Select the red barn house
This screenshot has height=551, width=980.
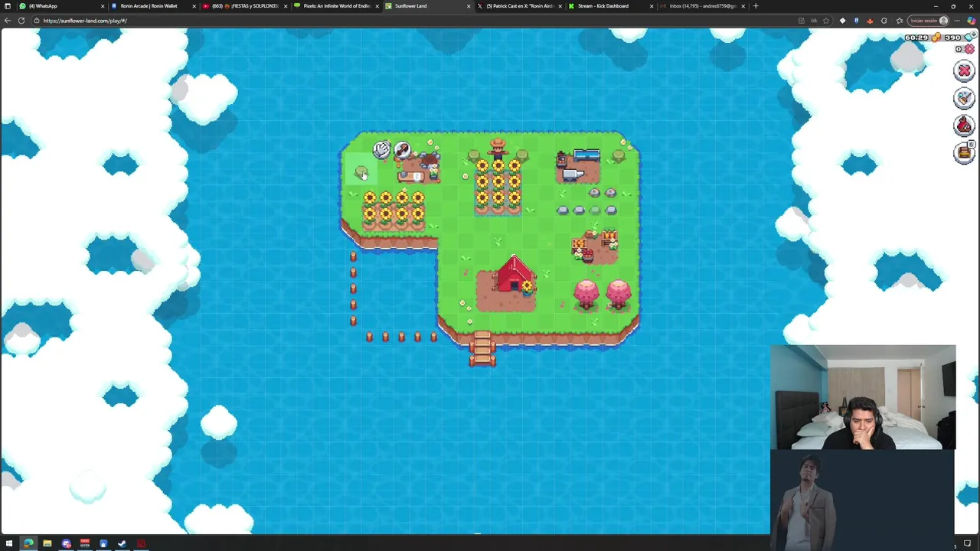point(514,275)
